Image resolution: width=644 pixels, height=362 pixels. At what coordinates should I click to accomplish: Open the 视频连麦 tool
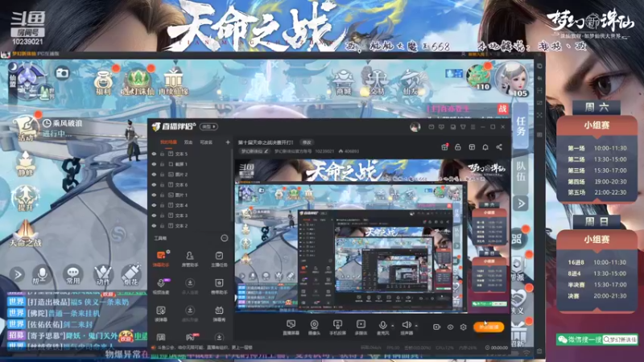[x=161, y=286]
